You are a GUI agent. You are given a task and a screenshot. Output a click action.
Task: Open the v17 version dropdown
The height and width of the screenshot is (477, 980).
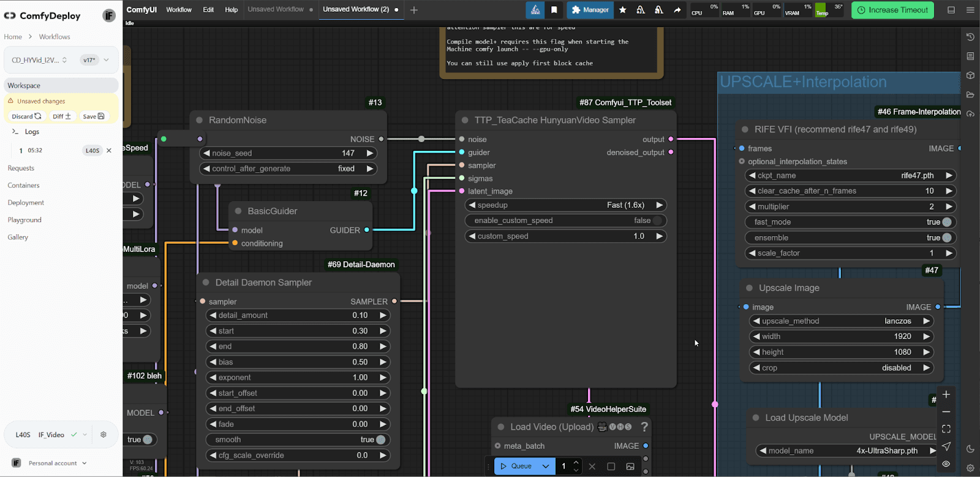[106, 60]
